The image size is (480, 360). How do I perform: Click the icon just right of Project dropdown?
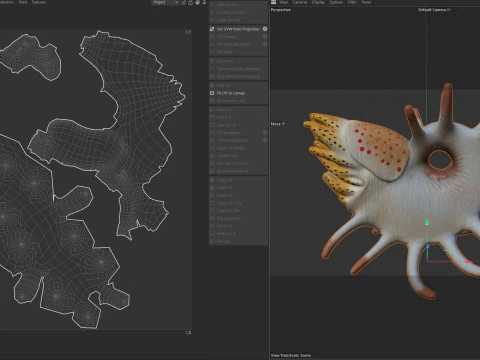coord(183,2)
